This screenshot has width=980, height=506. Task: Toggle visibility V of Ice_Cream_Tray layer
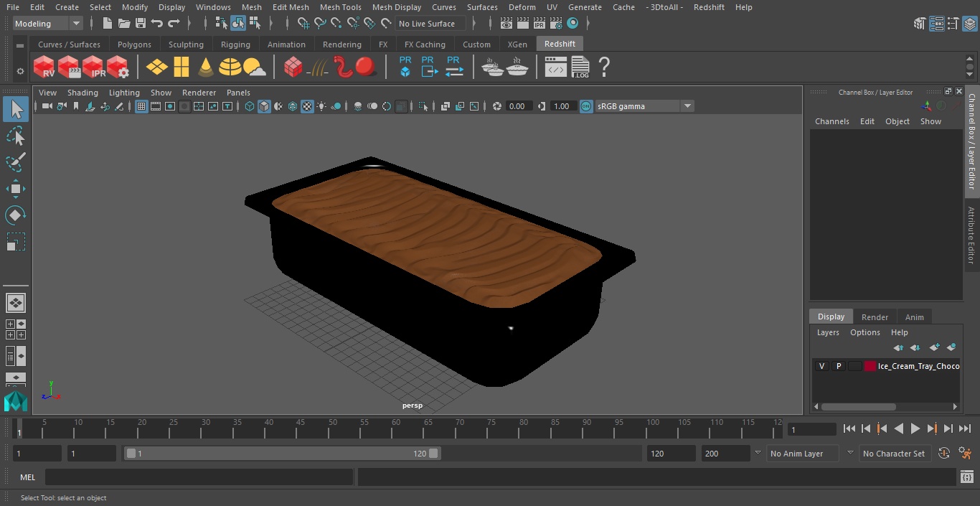coord(821,366)
